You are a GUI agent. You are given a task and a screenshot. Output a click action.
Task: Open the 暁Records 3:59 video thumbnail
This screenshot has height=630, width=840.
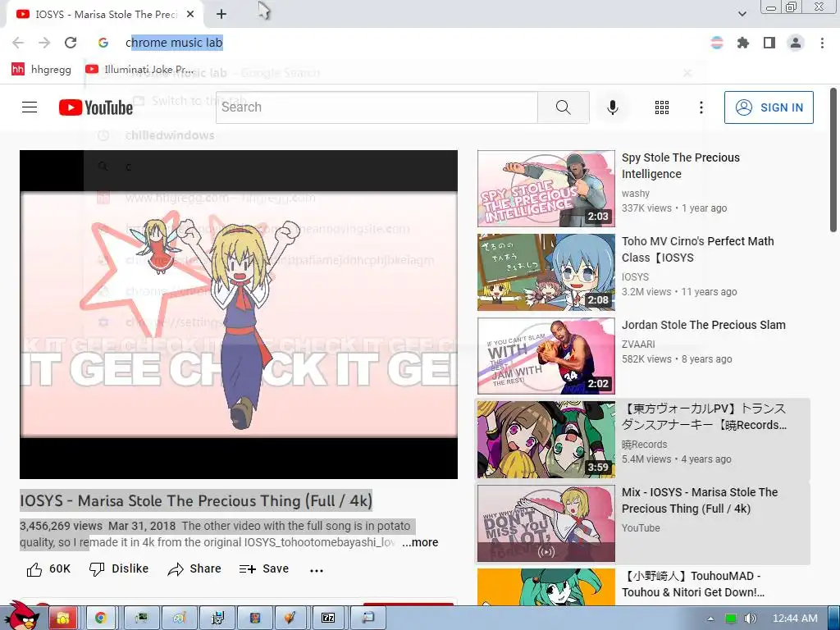coord(546,440)
